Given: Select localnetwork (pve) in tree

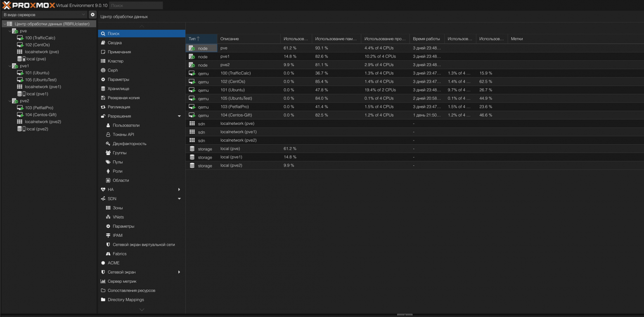Looking at the screenshot, I should tap(42, 52).
